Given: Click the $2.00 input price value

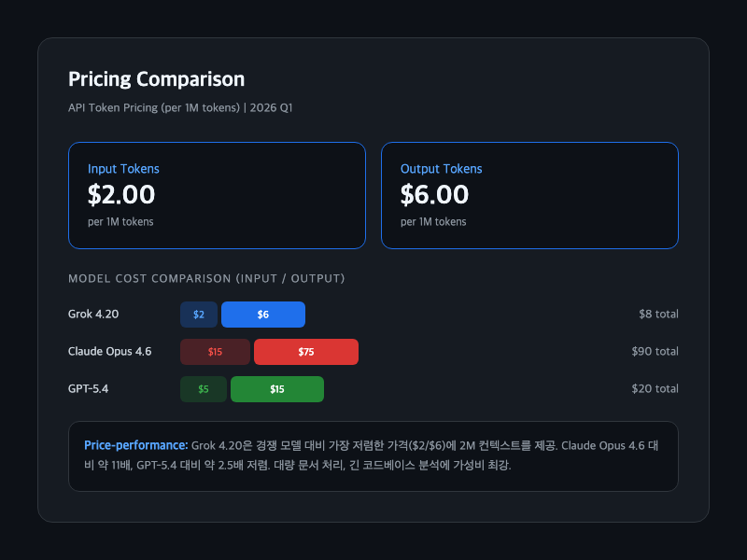Looking at the screenshot, I should pyautogui.click(x=121, y=194).
